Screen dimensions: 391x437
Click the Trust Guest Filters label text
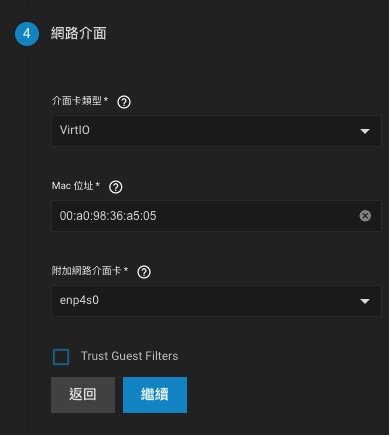coord(130,357)
